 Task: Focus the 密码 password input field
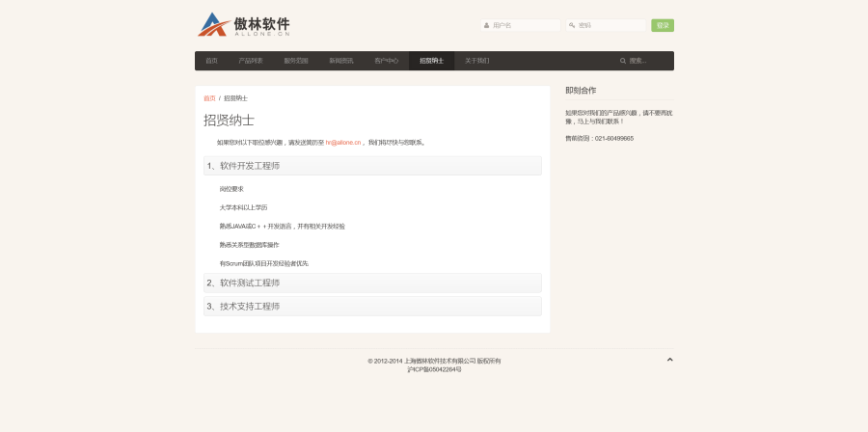coord(607,25)
